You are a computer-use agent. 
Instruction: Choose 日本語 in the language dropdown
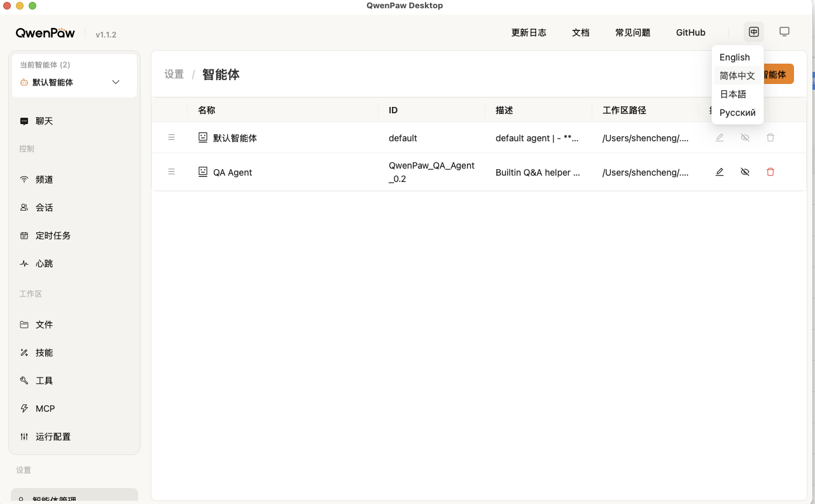(733, 94)
